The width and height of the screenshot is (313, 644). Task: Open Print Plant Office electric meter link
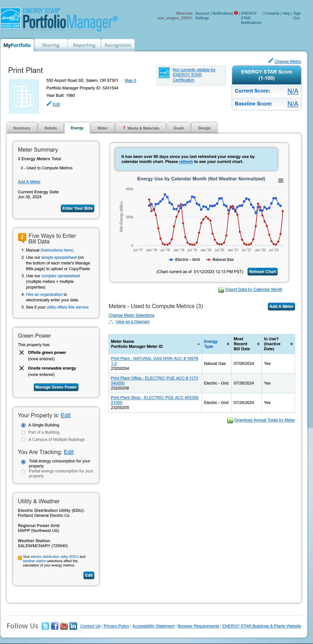(154, 381)
